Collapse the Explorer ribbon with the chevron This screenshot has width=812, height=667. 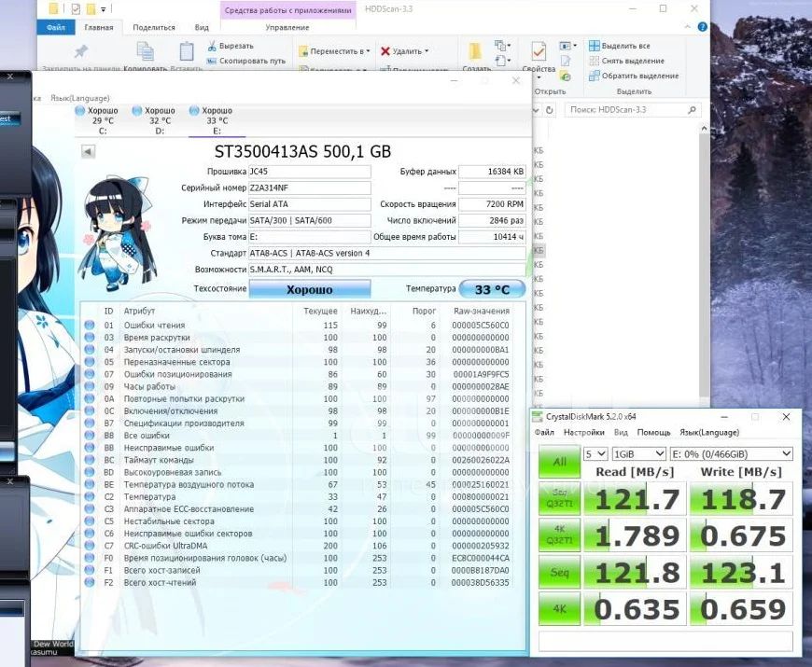688,27
